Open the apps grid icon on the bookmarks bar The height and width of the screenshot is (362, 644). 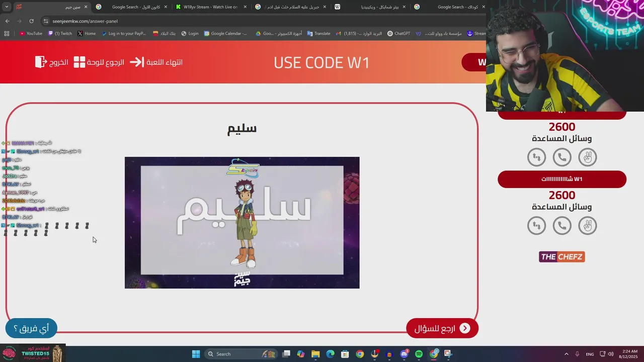[x=7, y=34]
